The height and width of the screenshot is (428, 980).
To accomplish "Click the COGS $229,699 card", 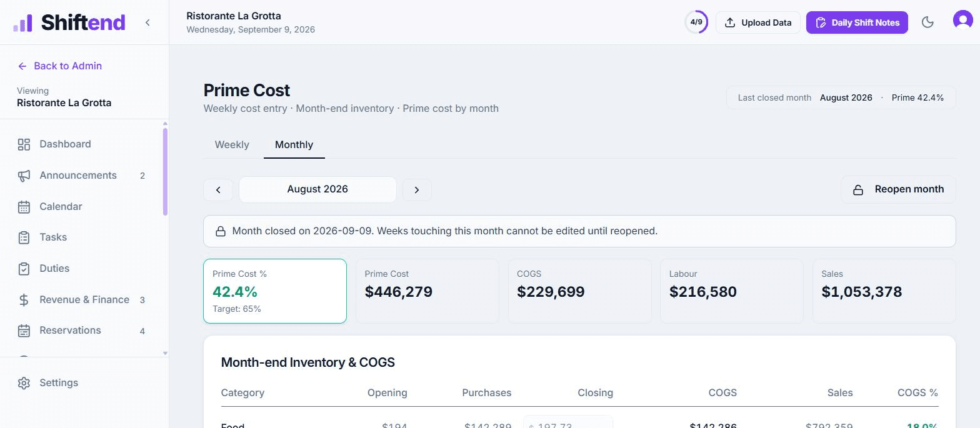I will point(580,291).
